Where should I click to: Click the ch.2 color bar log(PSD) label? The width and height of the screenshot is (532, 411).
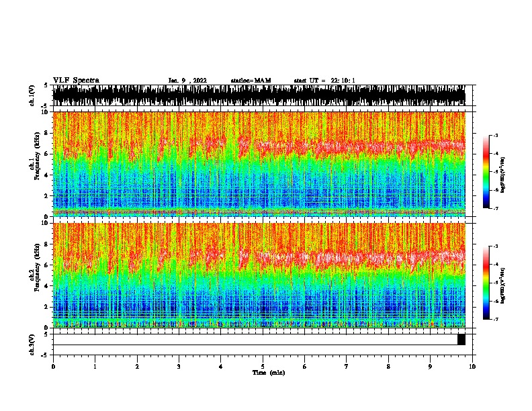coord(503,285)
